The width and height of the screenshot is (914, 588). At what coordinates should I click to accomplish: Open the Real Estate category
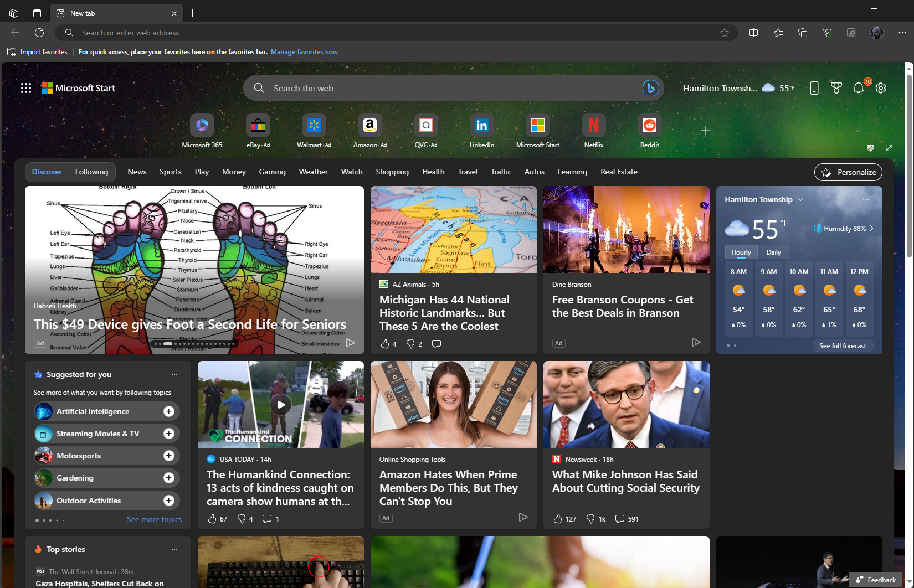pos(619,172)
